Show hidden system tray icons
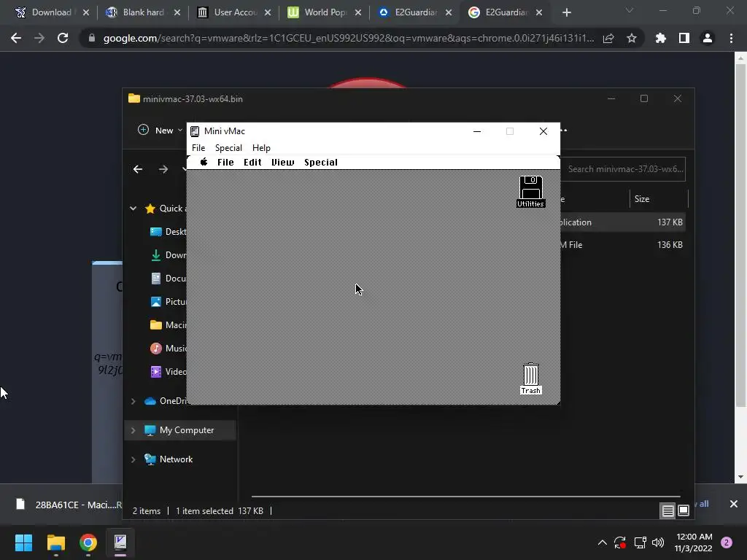747x560 pixels. pos(602,542)
